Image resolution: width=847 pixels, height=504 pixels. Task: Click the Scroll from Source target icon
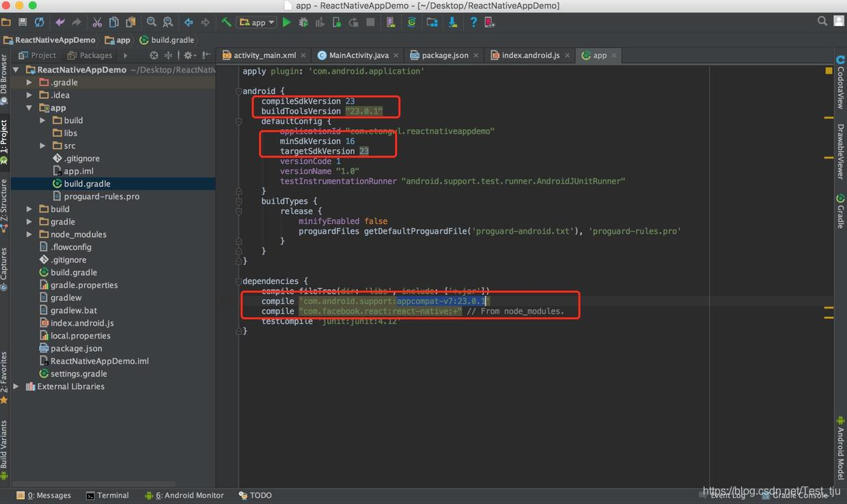point(154,55)
